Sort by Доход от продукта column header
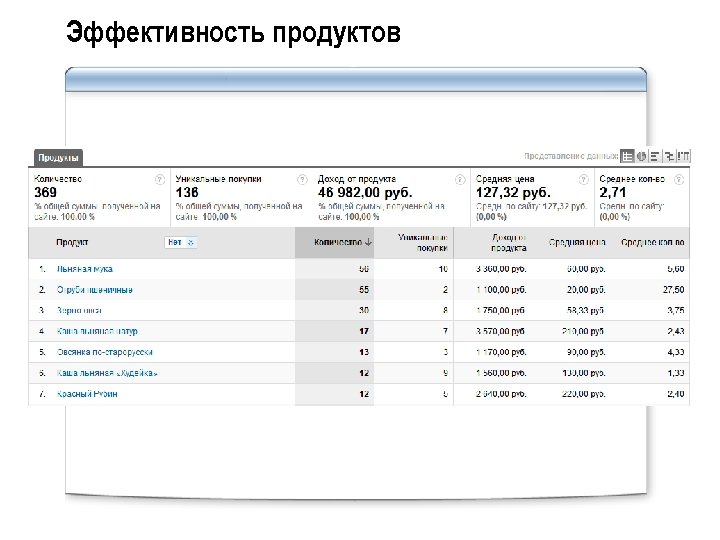The height and width of the screenshot is (540, 720). click(508, 242)
